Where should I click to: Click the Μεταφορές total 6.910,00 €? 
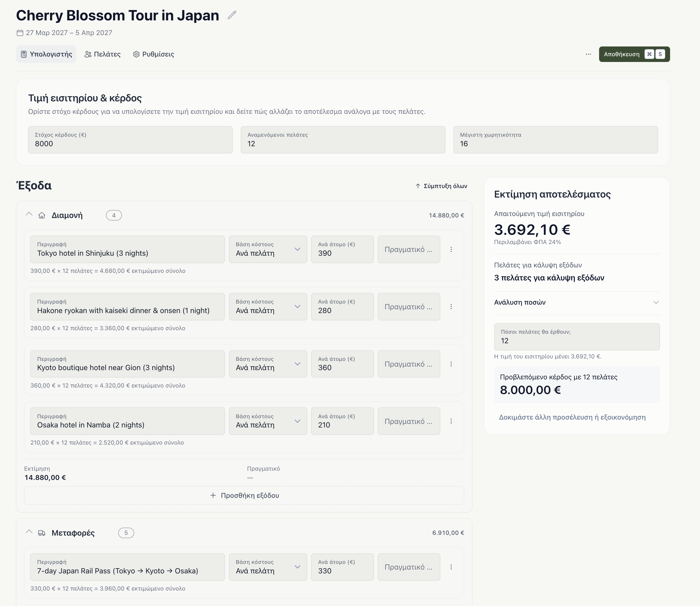(x=448, y=533)
